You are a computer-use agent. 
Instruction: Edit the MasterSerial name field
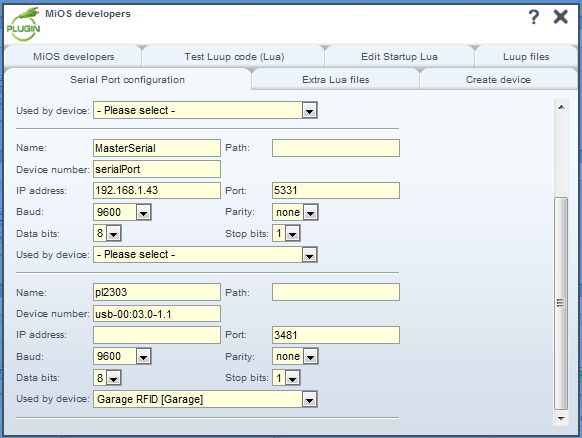pyautogui.click(x=157, y=148)
